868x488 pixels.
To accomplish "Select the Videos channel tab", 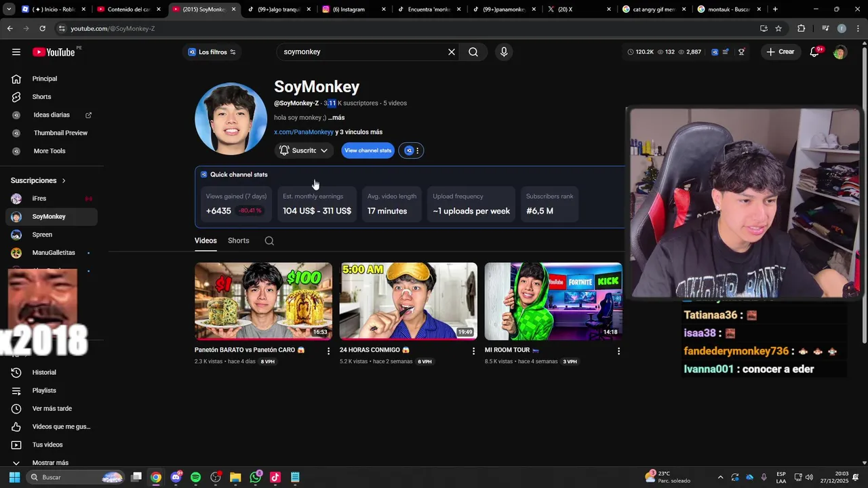I will point(205,241).
